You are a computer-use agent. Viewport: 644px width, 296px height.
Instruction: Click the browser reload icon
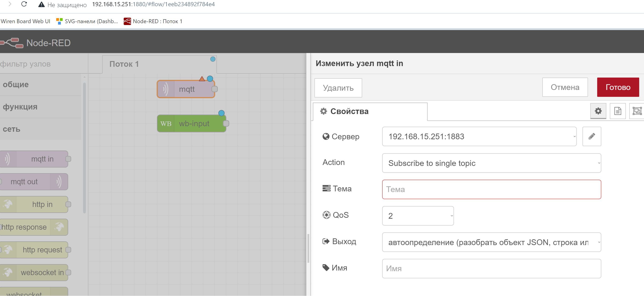[24, 4]
